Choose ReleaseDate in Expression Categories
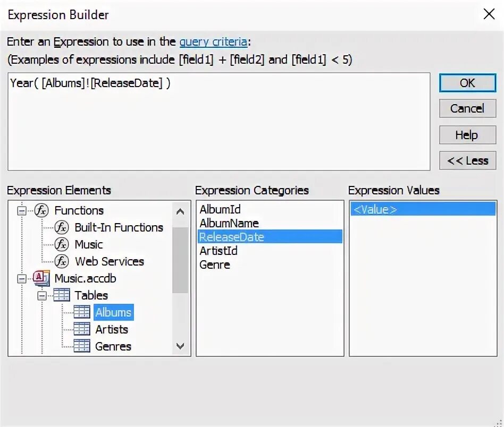This screenshot has width=504, height=427. tap(270, 237)
